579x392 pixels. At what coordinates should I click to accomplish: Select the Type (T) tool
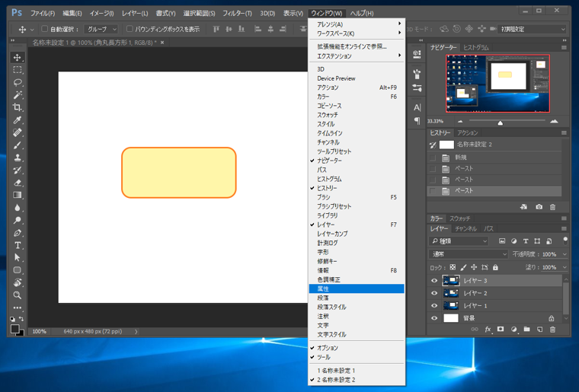pos(18,245)
